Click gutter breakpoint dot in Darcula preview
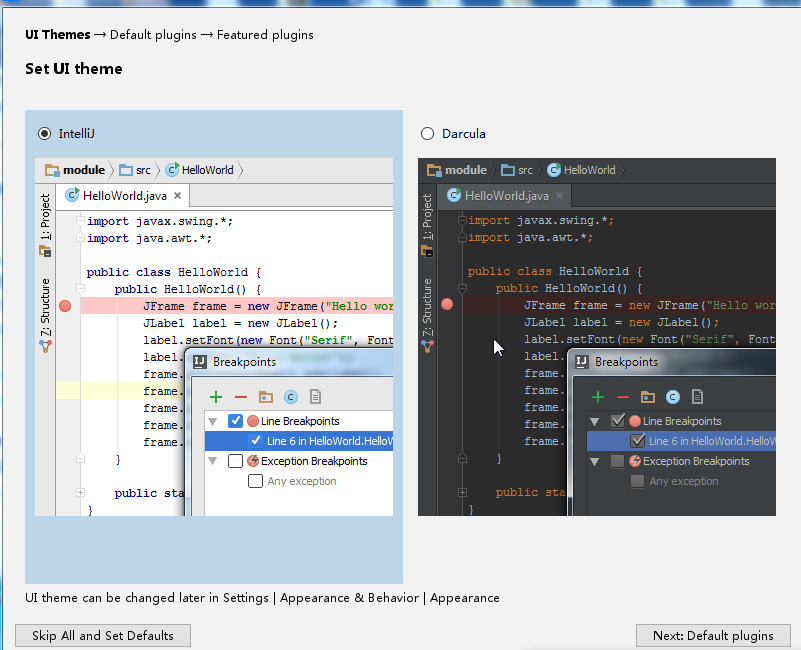This screenshot has width=801, height=650. pyautogui.click(x=447, y=304)
